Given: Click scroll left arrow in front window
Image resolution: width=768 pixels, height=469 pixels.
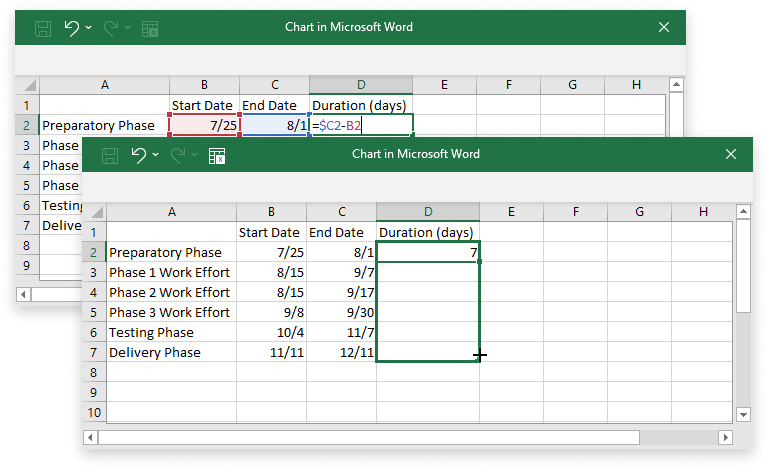Looking at the screenshot, I should [90, 437].
